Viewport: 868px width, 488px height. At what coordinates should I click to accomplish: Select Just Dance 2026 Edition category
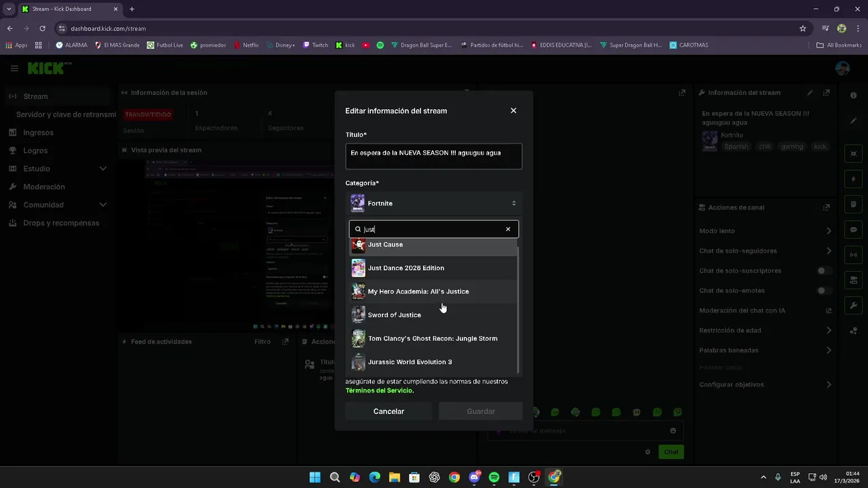(x=433, y=268)
